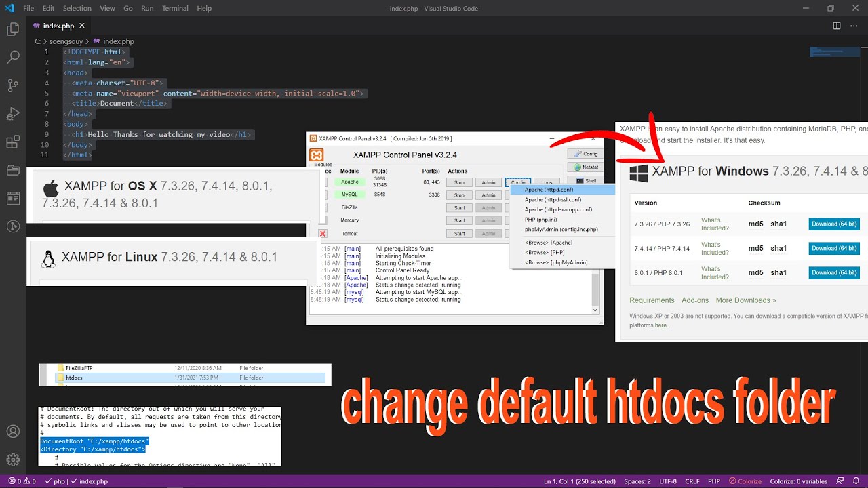Open the File menu
The width and height of the screenshot is (868, 488).
28,8
